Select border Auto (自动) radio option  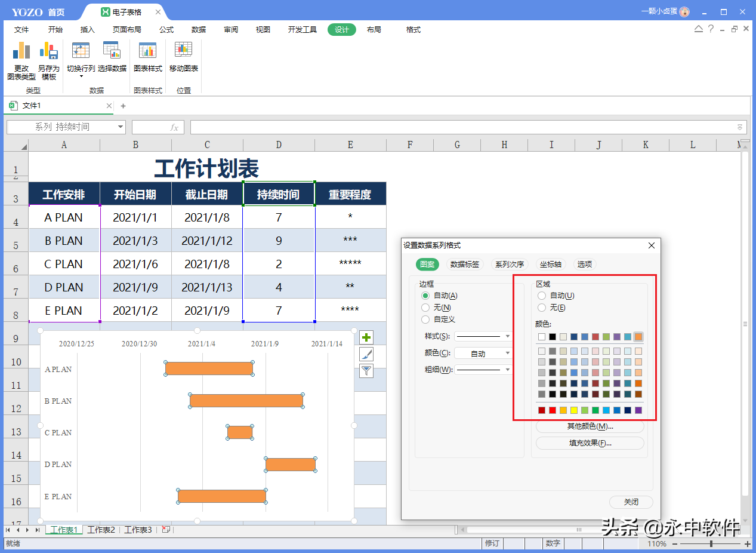425,296
